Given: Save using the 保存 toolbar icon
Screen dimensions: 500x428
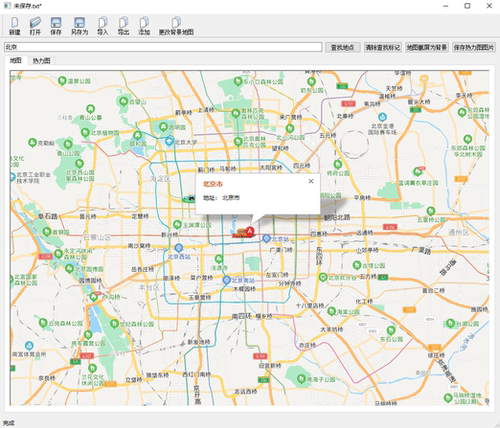Looking at the screenshot, I should tap(56, 26).
